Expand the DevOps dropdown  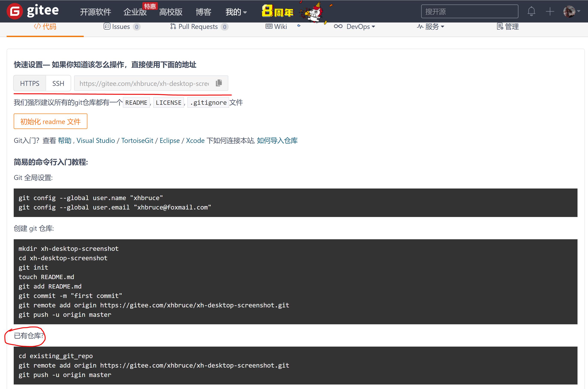coord(354,27)
